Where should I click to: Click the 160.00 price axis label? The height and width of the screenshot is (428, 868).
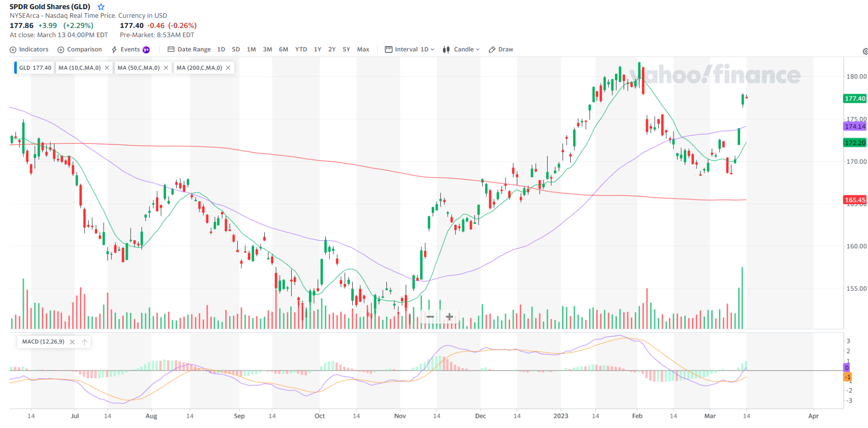coord(856,246)
